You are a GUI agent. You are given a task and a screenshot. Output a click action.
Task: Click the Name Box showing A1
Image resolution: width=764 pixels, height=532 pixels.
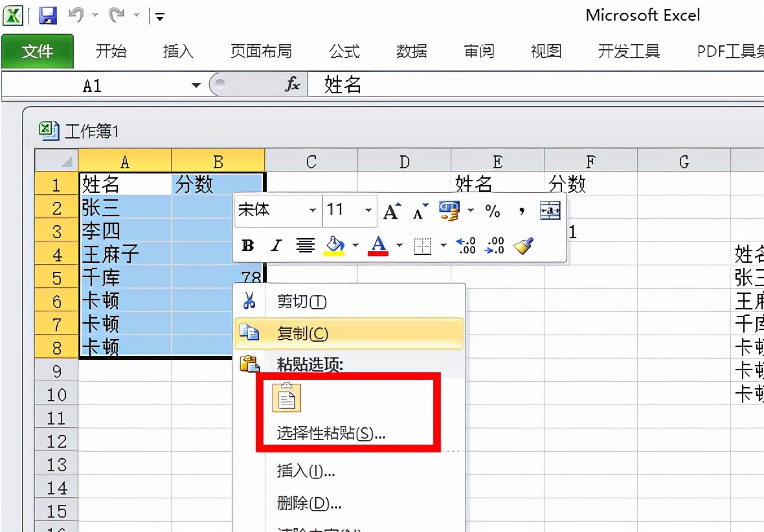pos(93,85)
